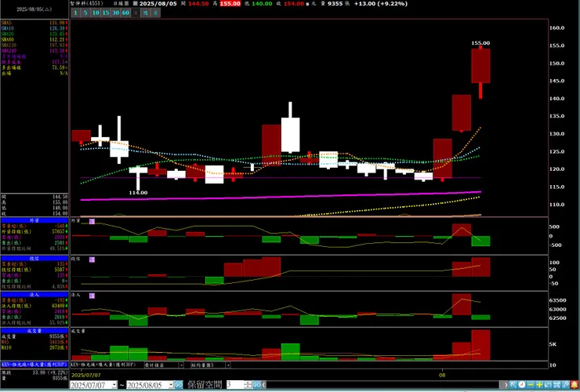This screenshot has width=580, height=392.
Task: Click the latest red candlestick at 155.00
Action: tap(480, 66)
